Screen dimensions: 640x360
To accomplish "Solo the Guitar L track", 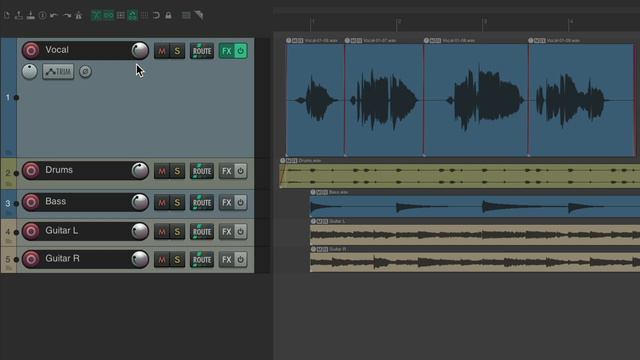I will pyautogui.click(x=177, y=231).
